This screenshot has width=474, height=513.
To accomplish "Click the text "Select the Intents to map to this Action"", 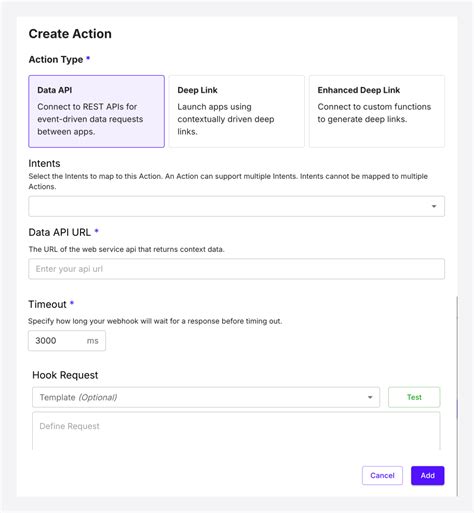I will click(x=95, y=176).
